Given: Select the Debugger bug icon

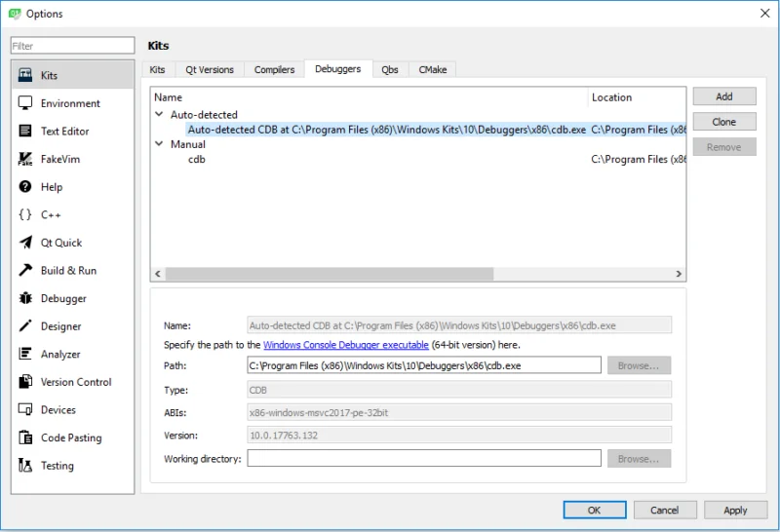Looking at the screenshot, I should point(25,298).
